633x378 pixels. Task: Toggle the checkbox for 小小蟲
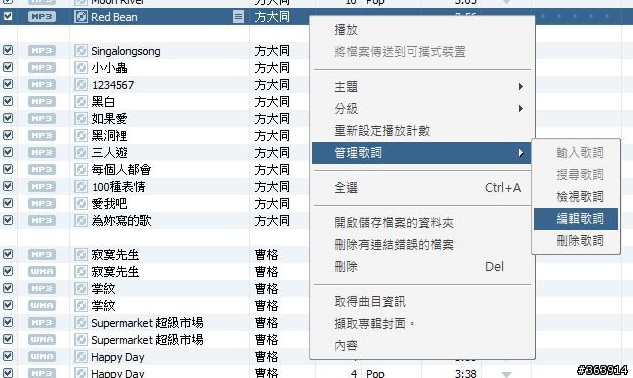(8, 67)
